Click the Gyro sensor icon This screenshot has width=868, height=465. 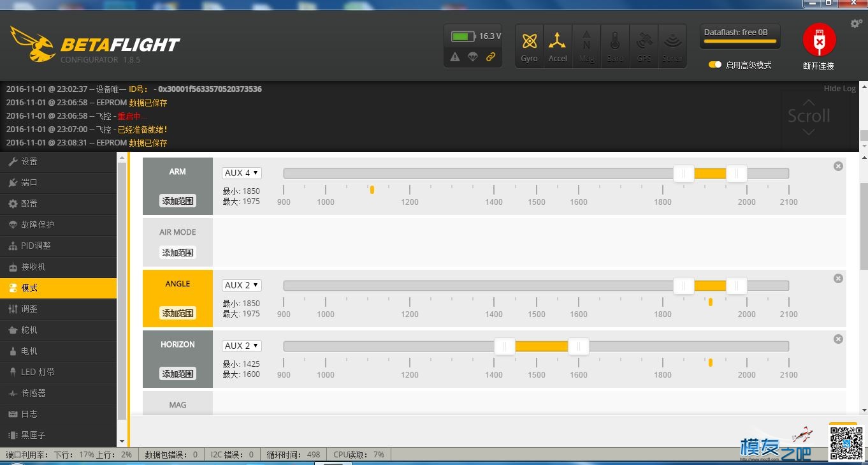pos(529,46)
